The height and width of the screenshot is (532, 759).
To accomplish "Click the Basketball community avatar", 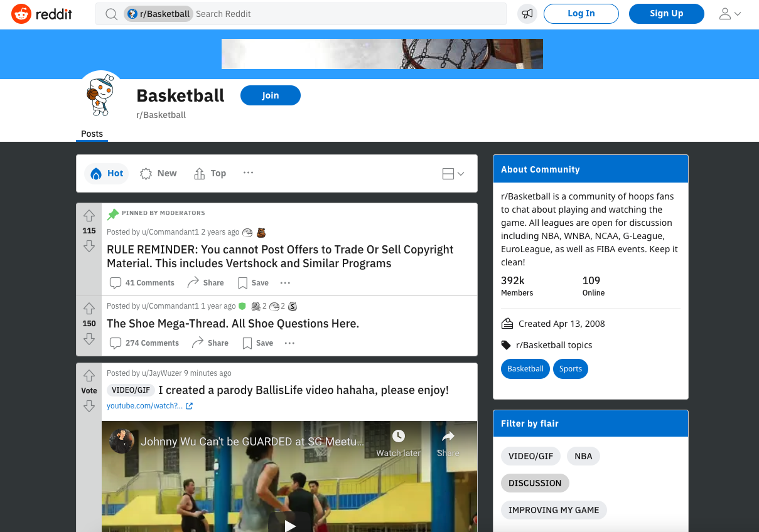I will (100, 95).
